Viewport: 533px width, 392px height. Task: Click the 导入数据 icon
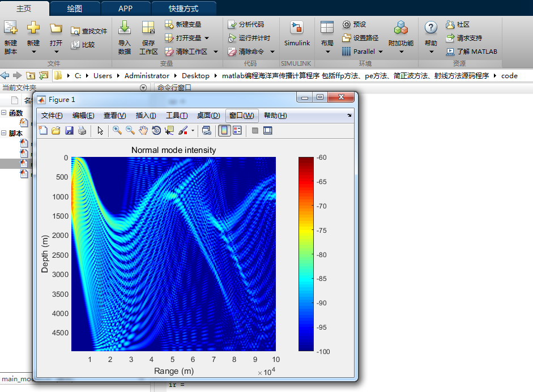pyautogui.click(x=125, y=37)
